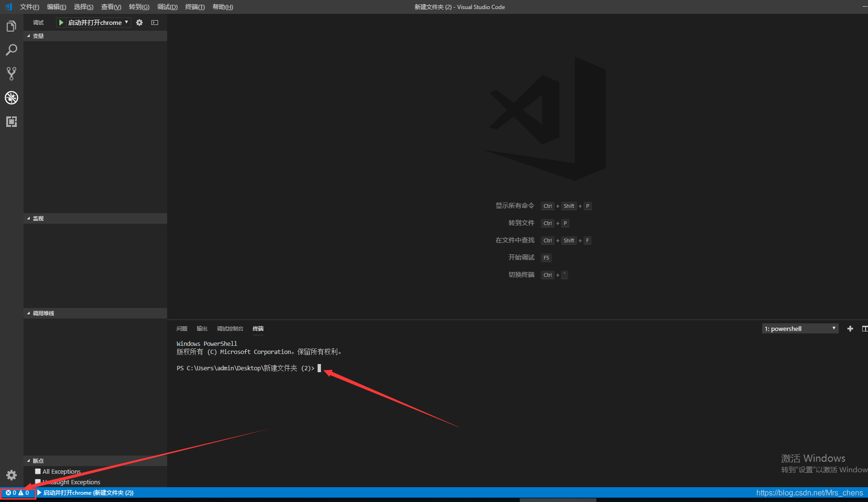This screenshot has height=502, width=868.
Task: Start debugging with the green play arrow
Action: tap(60, 22)
